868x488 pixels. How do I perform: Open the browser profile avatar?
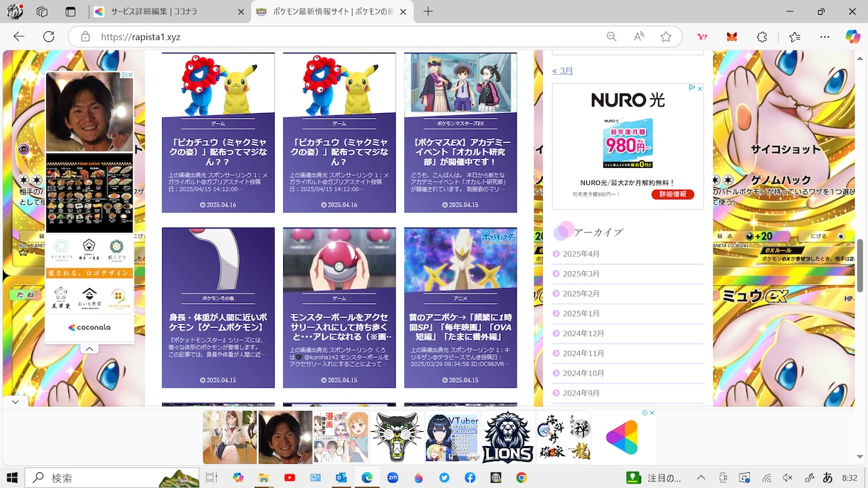[15, 11]
